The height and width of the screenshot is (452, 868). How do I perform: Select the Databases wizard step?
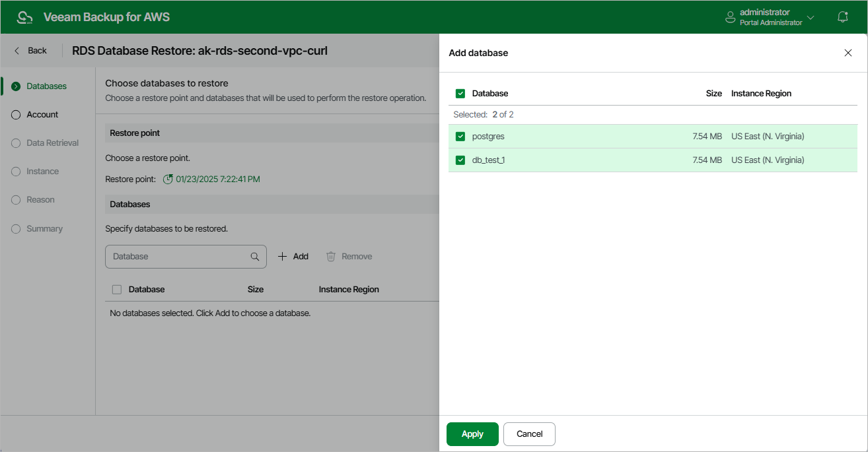pyautogui.click(x=46, y=86)
